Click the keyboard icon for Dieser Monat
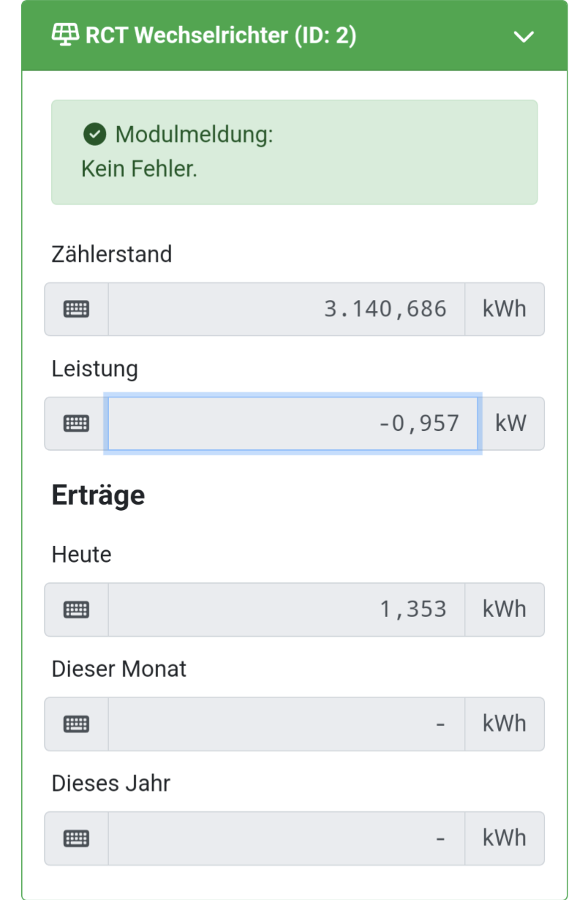The image size is (588, 900). (76, 724)
